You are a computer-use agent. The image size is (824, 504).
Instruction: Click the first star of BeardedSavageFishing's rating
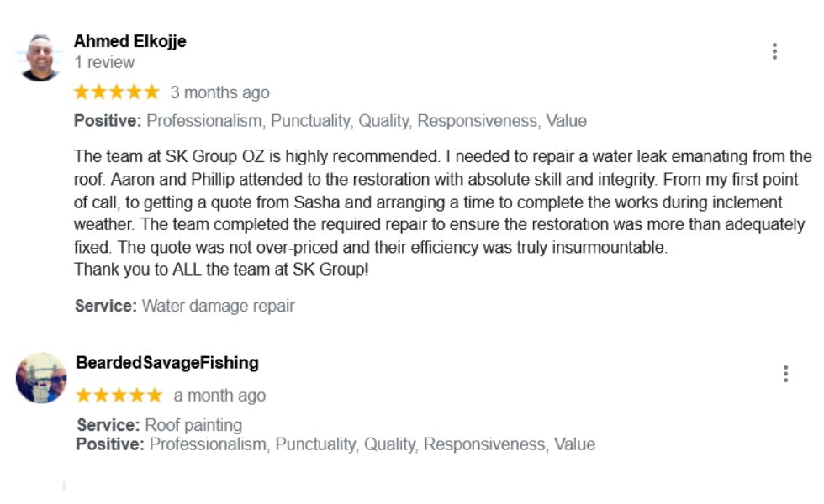[x=84, y=396]
